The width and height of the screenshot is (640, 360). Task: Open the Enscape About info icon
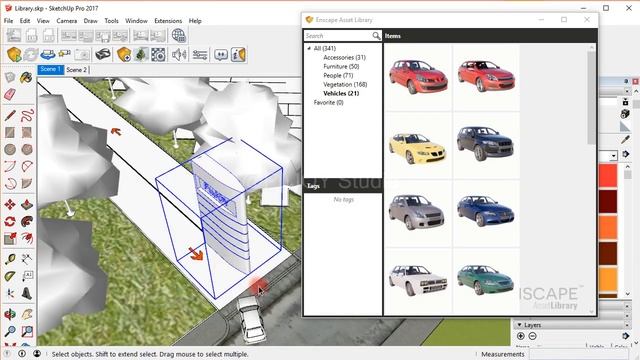(x=238, y=54)
